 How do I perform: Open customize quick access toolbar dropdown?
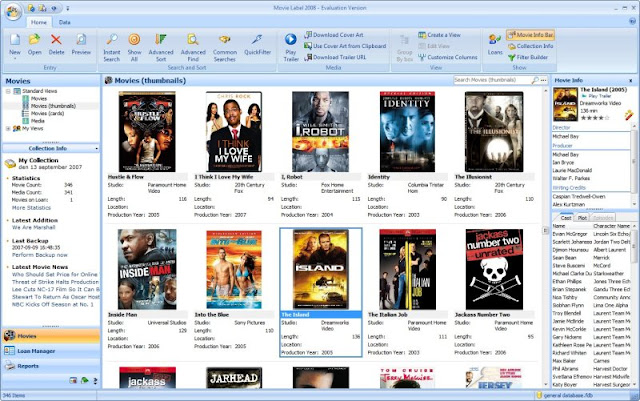68,8
